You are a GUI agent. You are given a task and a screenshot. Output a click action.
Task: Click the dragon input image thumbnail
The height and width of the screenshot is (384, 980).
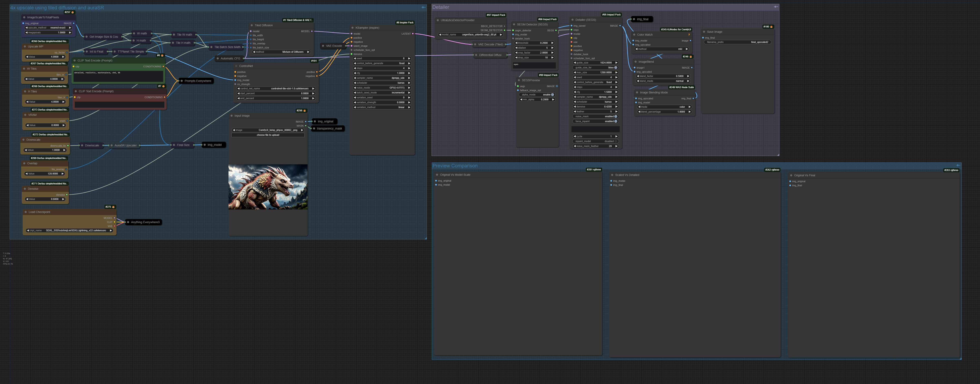click(x=268, y=187)
